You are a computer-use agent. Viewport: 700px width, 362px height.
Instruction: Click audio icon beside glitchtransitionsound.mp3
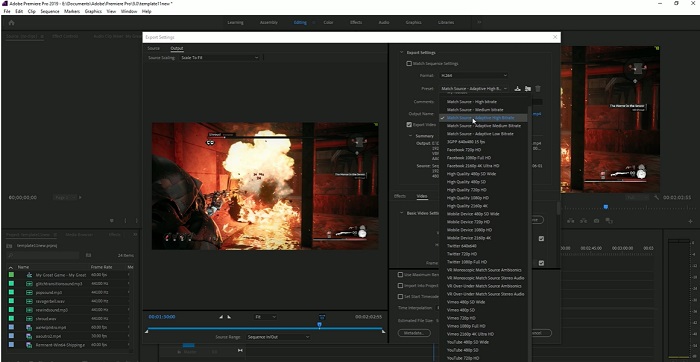tap(29, 284)
